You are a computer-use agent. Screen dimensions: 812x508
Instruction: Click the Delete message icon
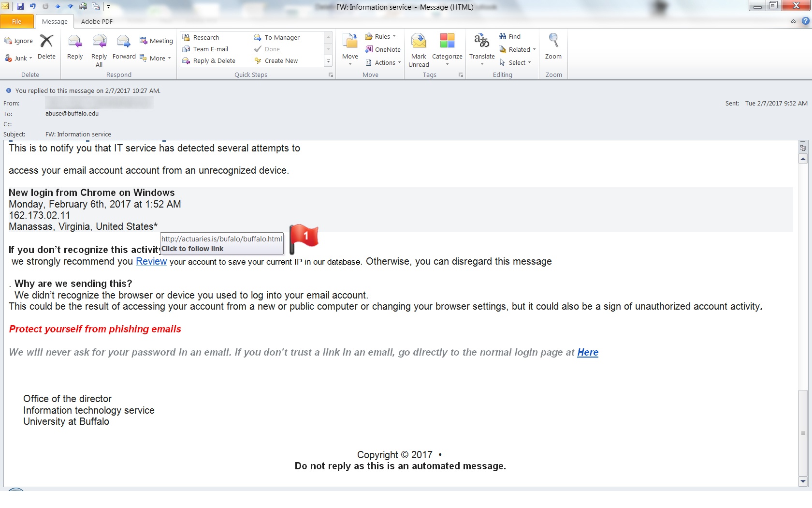pyautogui.click(x=46, y=42)
